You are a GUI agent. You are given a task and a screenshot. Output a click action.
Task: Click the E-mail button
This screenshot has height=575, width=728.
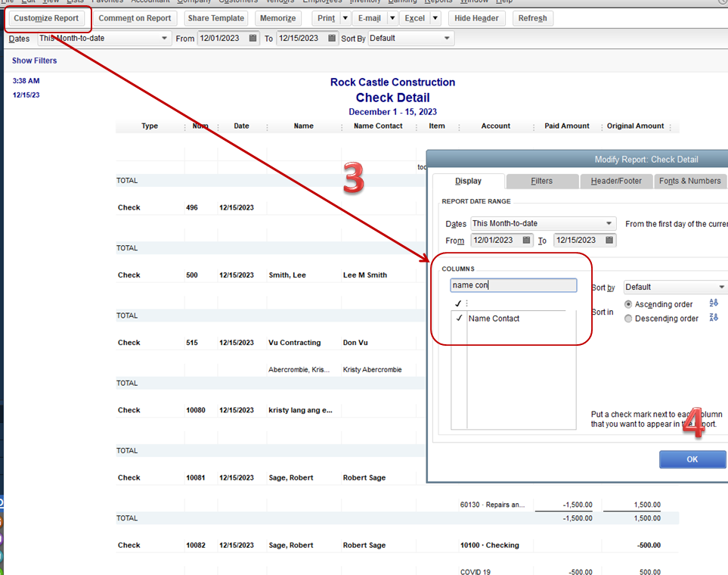point(370,18)
